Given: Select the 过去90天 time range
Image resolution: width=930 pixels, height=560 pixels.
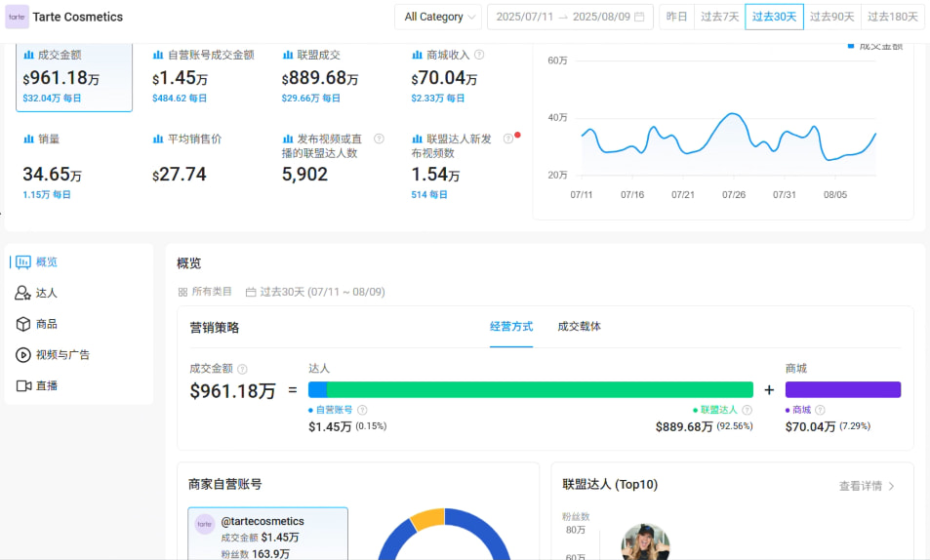Looking at the screenshot, I should (831, 17).
